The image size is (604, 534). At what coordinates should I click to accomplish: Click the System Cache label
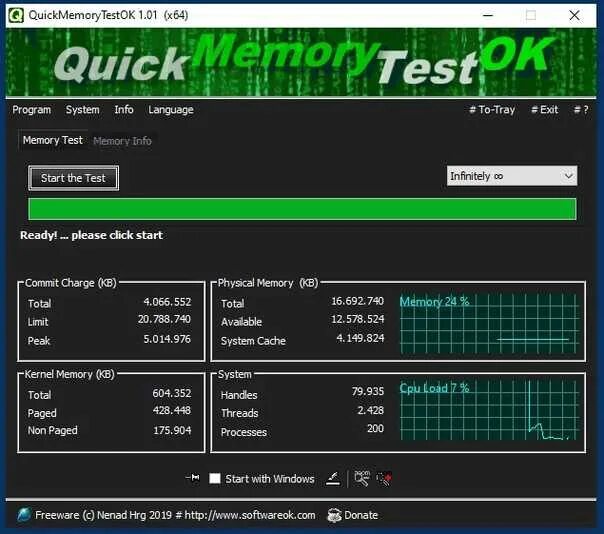(253, 341)
